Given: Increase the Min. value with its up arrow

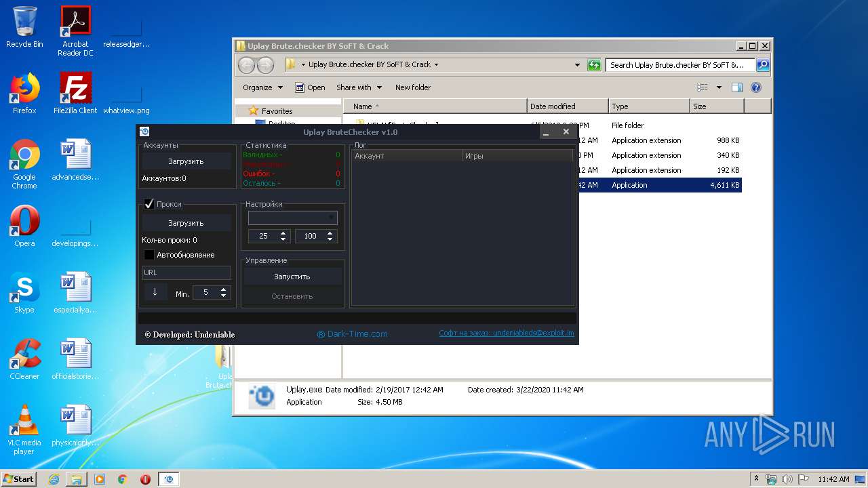Looking at the screenshot, I should (x=224, y=289).
